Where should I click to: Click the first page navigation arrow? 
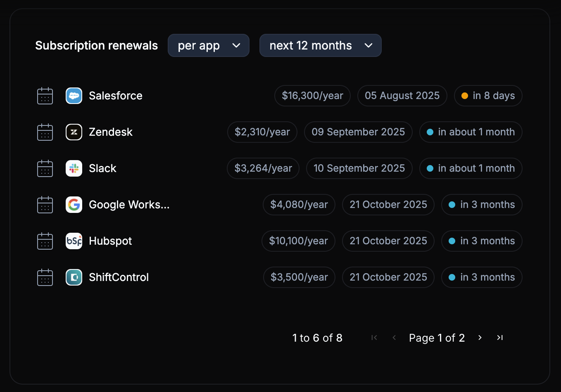click(x=374, y=338)
